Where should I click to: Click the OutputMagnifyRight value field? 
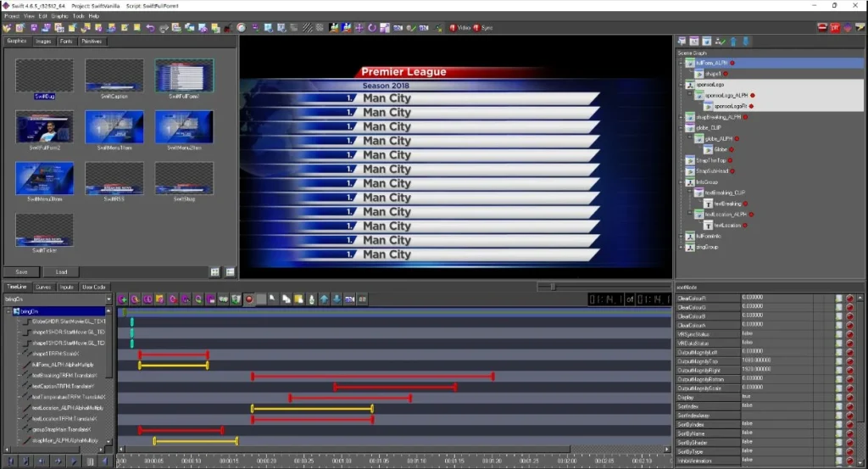click(x=776, y=370)
